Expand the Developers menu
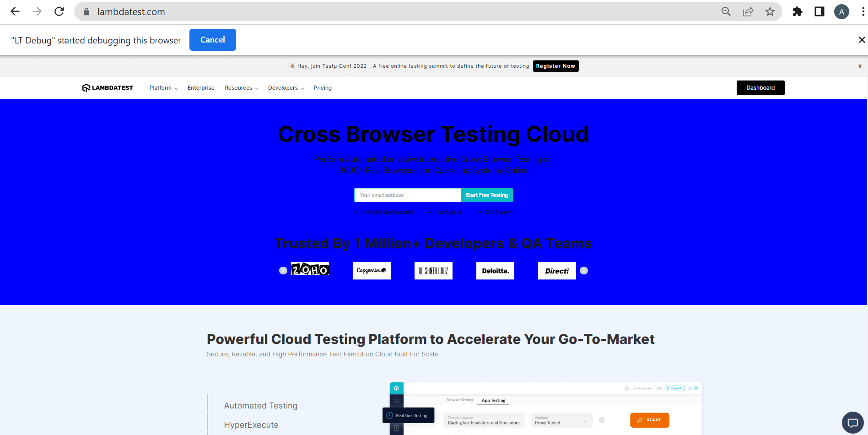 286,88
